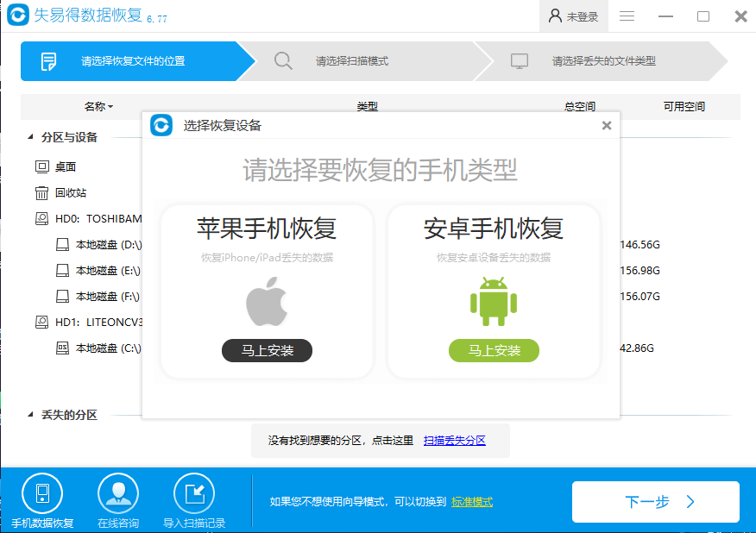The image size is (756, 533).
Task: Click the document icon in the first step
Action: point(48,61)
